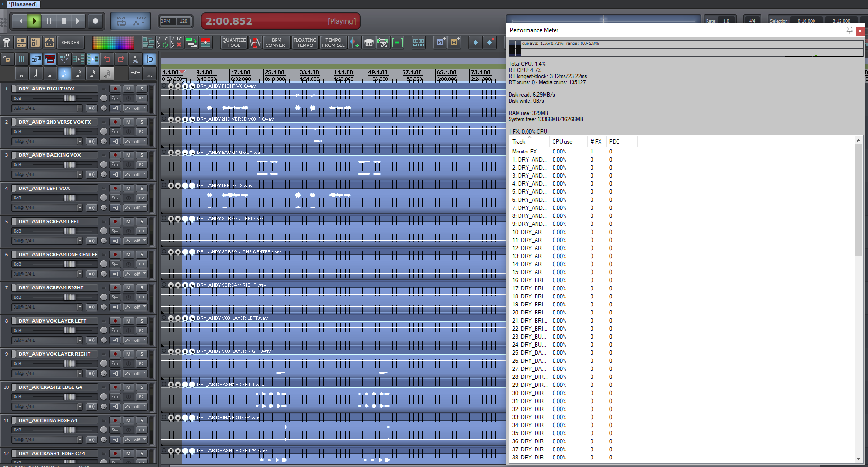The width and height of the screenshot is (868, 467).
Task: Click the MONO icon in toolbar
Action: click(x=419, y=43)
